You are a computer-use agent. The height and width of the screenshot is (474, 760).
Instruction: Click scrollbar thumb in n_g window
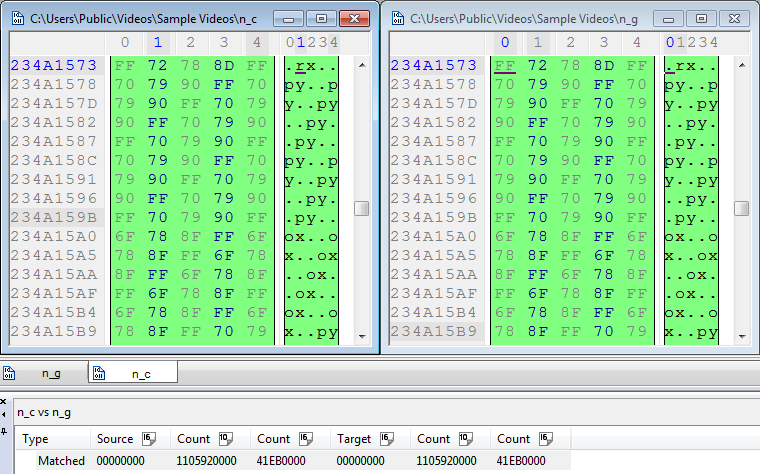click(x=742, y=208)
